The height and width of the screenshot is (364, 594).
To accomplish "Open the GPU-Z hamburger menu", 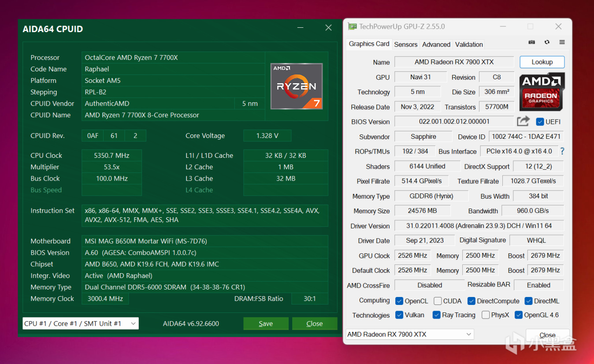I will tap(562, 42).
